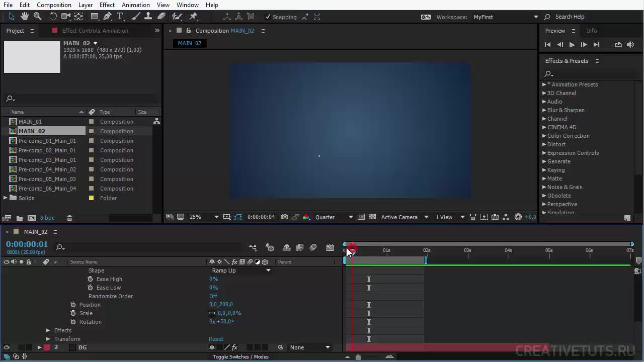
Task: Expand the Solids folder
Action: point(6,198)
